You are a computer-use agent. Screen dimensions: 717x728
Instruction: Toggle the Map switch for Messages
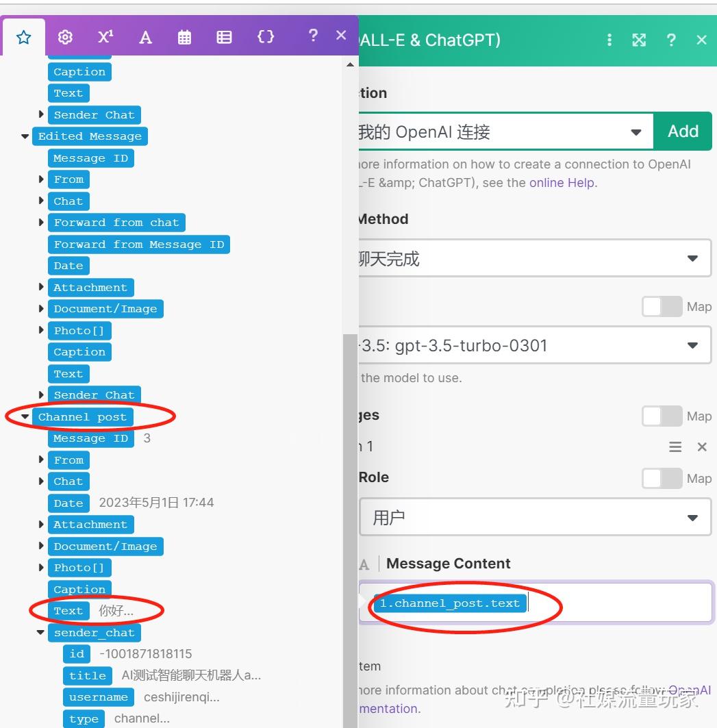[x=662, y=416]
